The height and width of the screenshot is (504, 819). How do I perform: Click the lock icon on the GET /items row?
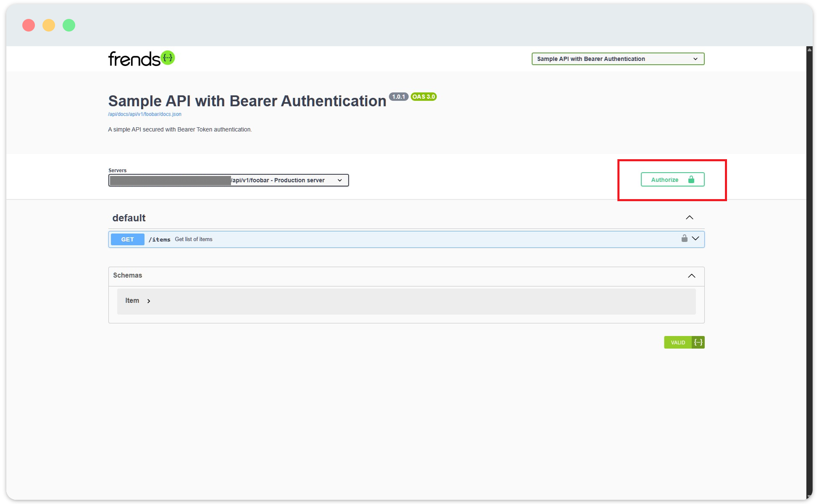684,239
